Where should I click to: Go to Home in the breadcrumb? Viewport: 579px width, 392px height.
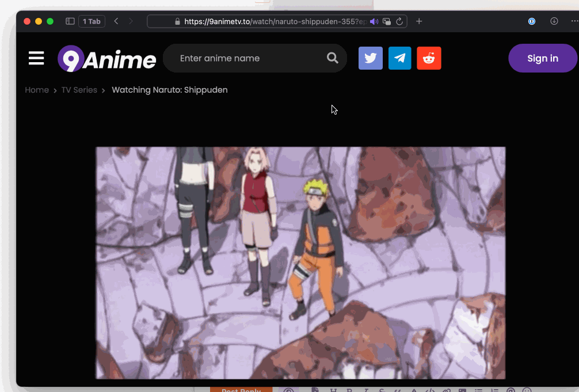tap(37, 90)
